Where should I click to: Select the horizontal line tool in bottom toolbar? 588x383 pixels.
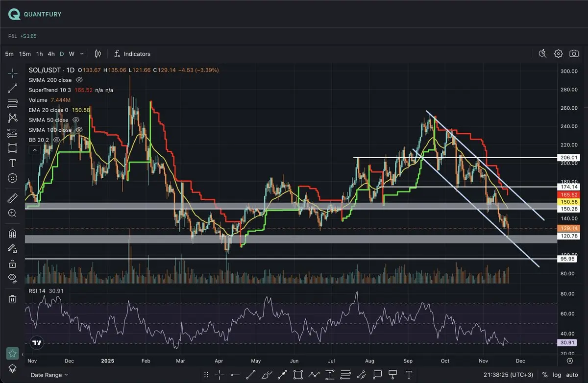[235, 375]
